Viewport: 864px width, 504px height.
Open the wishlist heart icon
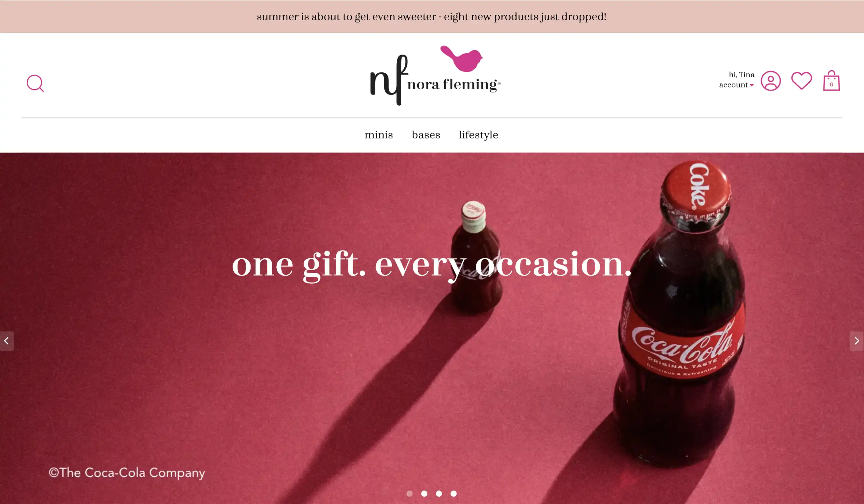pos(801,81)
